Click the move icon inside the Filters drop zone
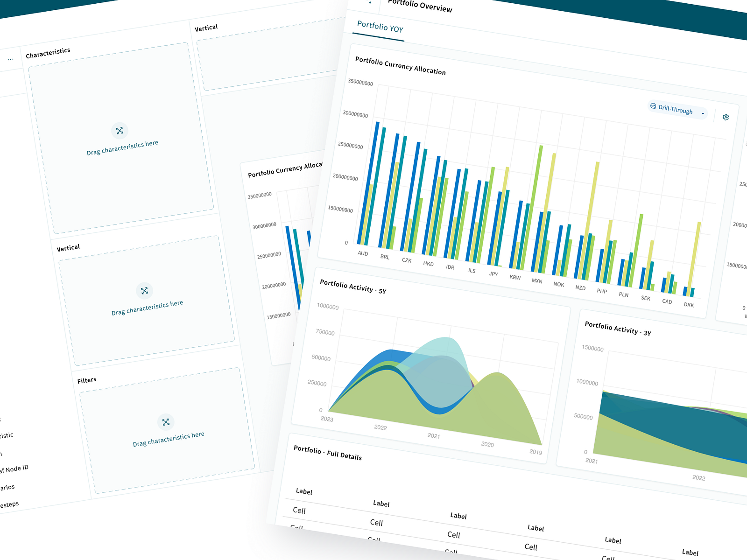This screenshot has height=560, width=747. [x=166, y=422]
